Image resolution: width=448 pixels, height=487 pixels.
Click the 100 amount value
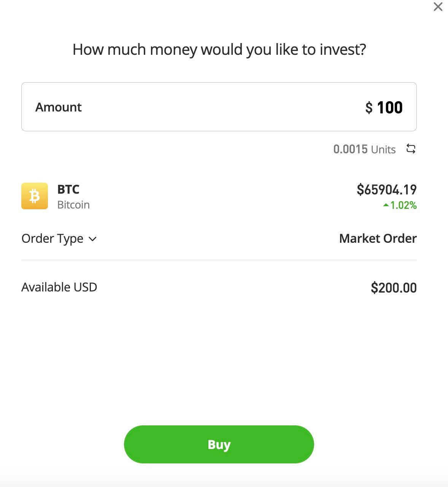(390, 108)
